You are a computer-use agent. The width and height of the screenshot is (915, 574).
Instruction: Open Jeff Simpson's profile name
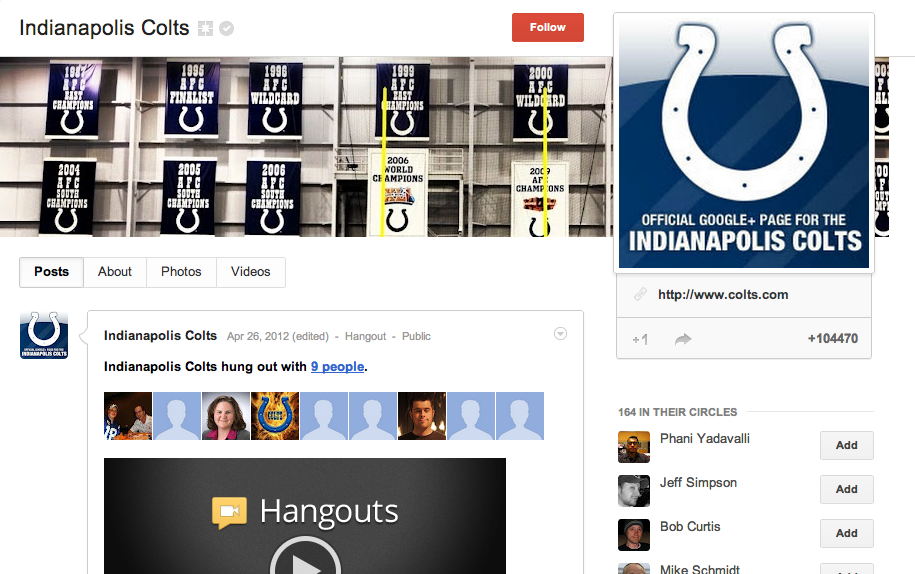698,482
